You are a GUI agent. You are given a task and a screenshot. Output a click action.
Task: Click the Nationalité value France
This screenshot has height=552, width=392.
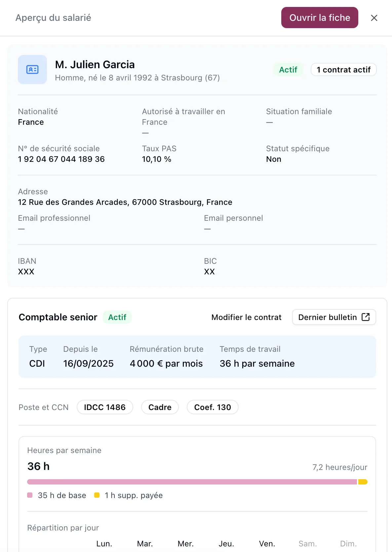pos(31,122)
